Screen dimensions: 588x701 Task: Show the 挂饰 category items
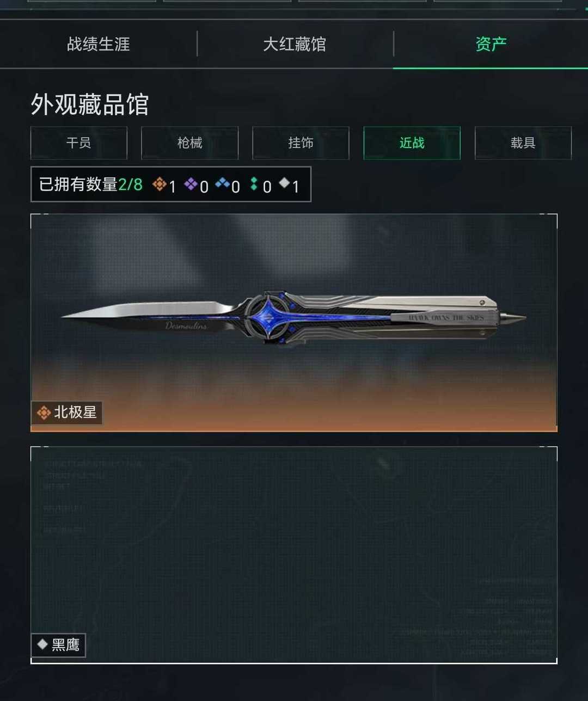coord(301,143)
